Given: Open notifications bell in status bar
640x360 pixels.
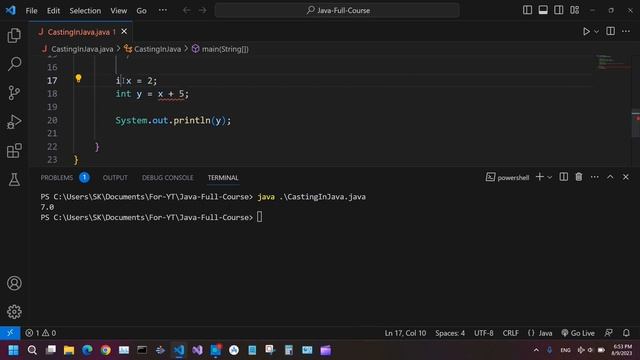Looking at the screenshot, I should pyautogui.click(x=626, y=333).
